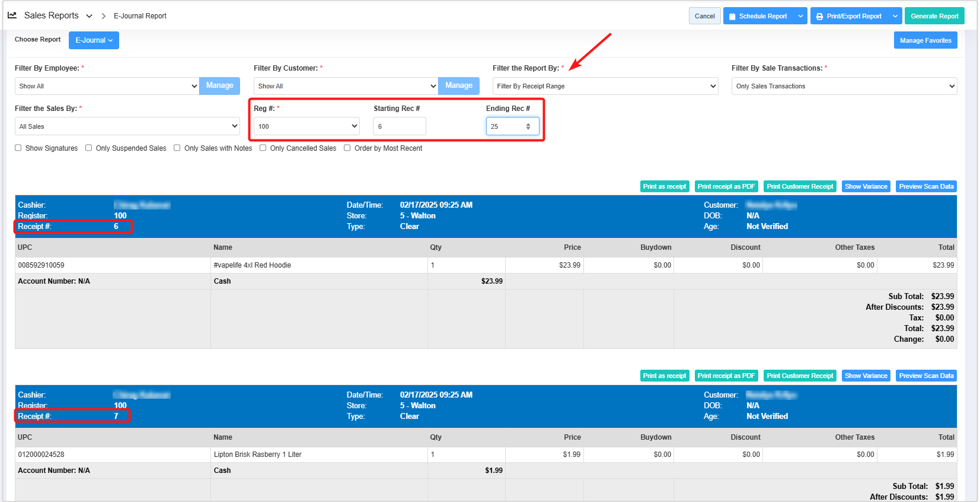Click the Generate Report button
Image resolution: width=980 pixels, height=502 pixels.
(x=934, y=16)
